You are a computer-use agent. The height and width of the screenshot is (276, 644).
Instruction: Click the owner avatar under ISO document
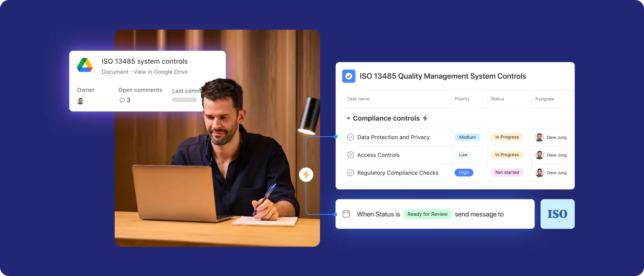80,100
